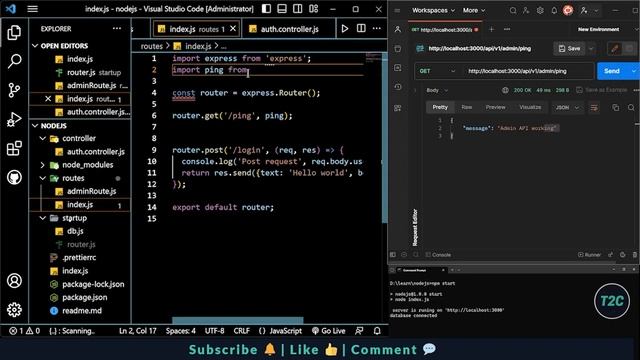
Task: Copy the Postman response body
Action: (x=615, y=108)
